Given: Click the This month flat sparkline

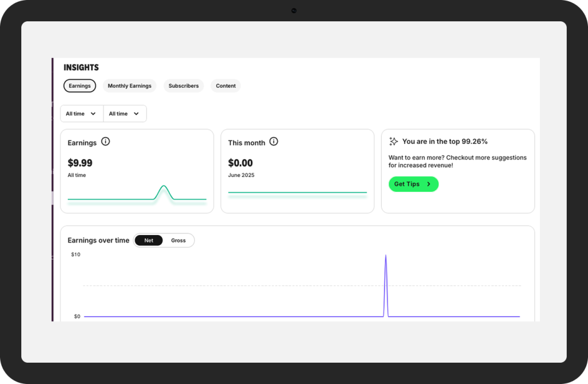Looking at the screenshot, I should 297,193.
